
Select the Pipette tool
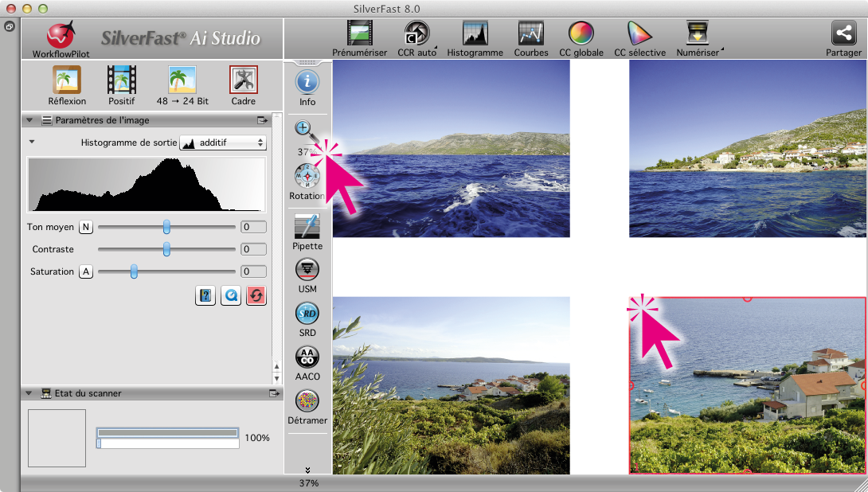[x=307, y=228]
